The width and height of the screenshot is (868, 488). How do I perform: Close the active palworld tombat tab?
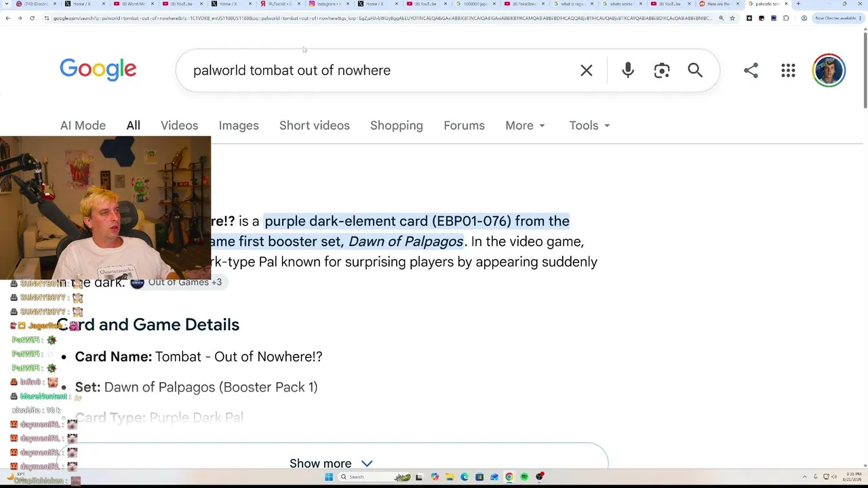(786, 4)
